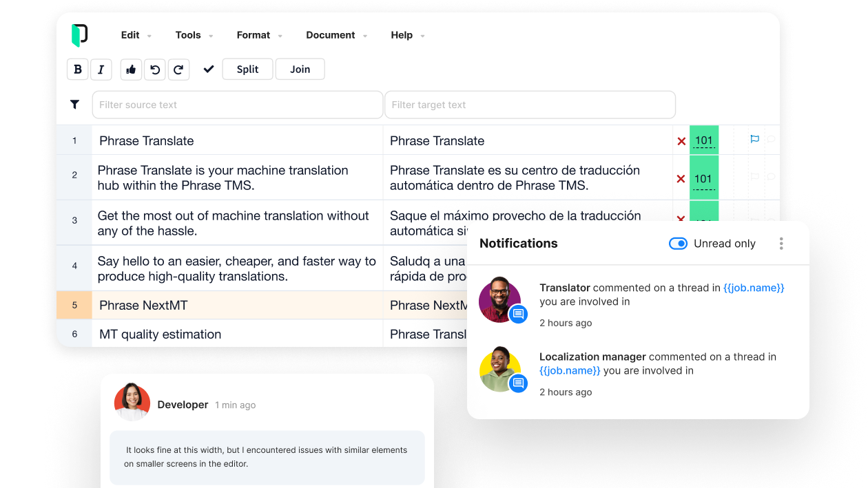Expand the Edit dropdown menu

tap(136, 35)
